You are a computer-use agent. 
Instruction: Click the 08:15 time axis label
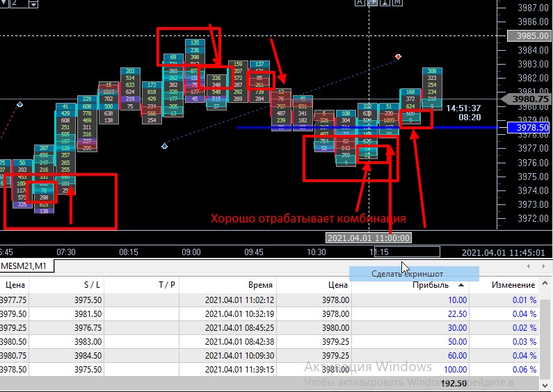pyautogui.click(x=129, y=252)
